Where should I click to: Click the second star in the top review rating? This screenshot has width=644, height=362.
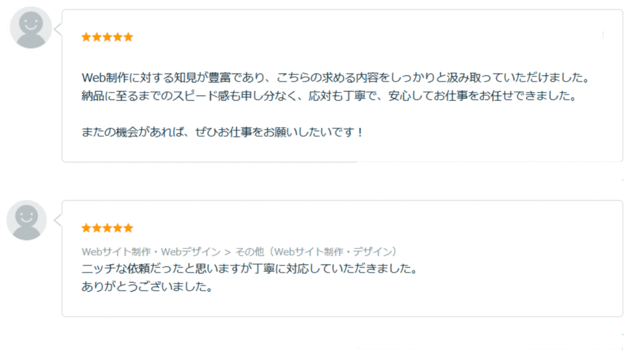(97, 37)
